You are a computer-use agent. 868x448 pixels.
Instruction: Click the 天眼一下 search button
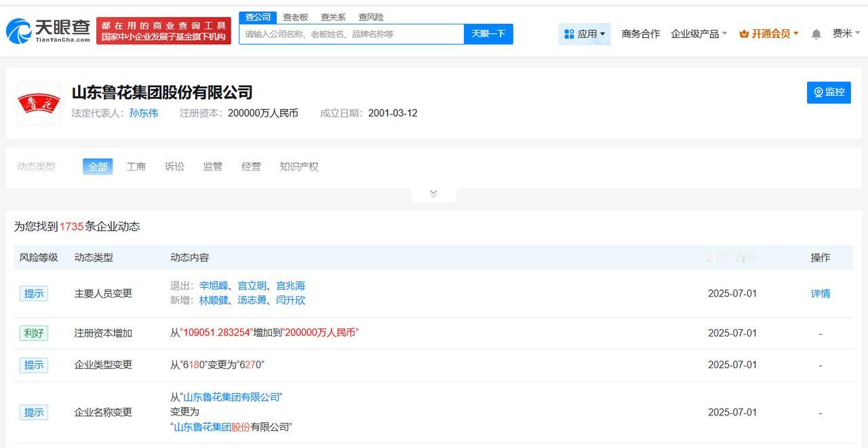(488, 34)
